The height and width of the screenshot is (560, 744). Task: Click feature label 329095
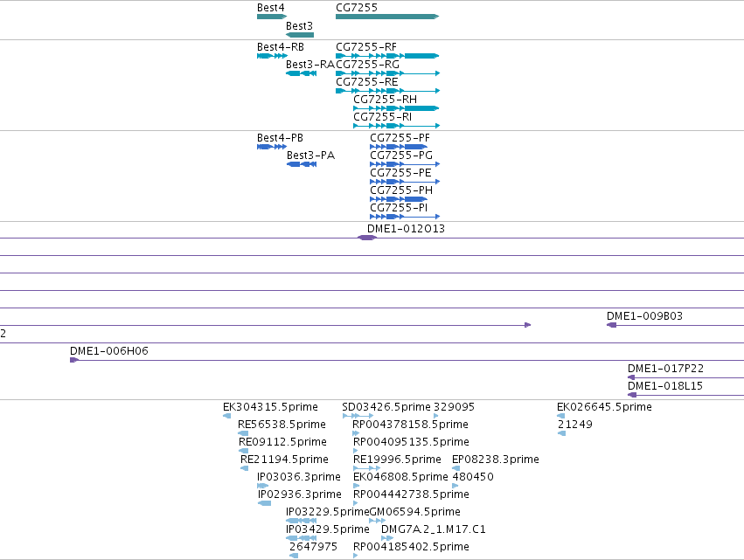454,407
